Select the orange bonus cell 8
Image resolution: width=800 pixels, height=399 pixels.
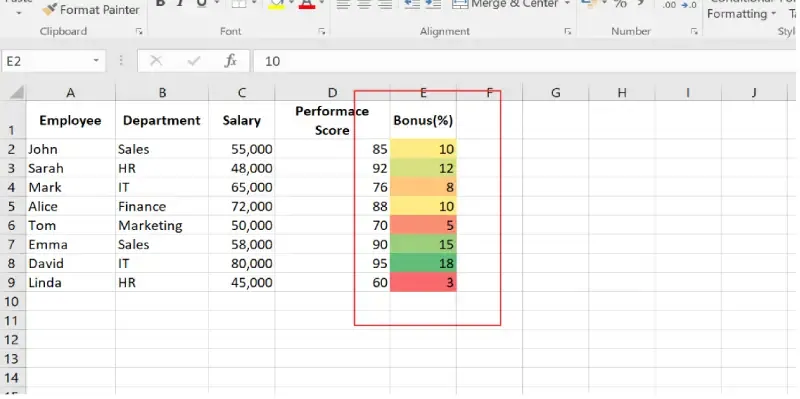(x=423, y=187)
